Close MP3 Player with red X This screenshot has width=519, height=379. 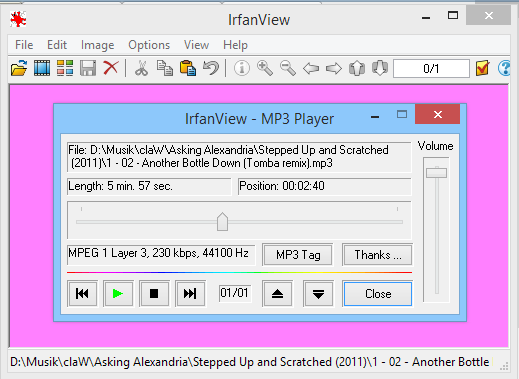pyautogui.click(x=438, y=114)
